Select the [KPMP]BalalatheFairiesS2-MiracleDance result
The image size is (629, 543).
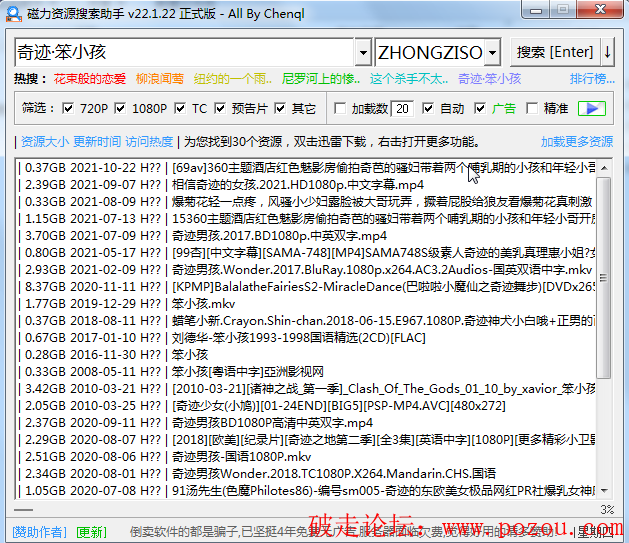[x=306, y=287]
